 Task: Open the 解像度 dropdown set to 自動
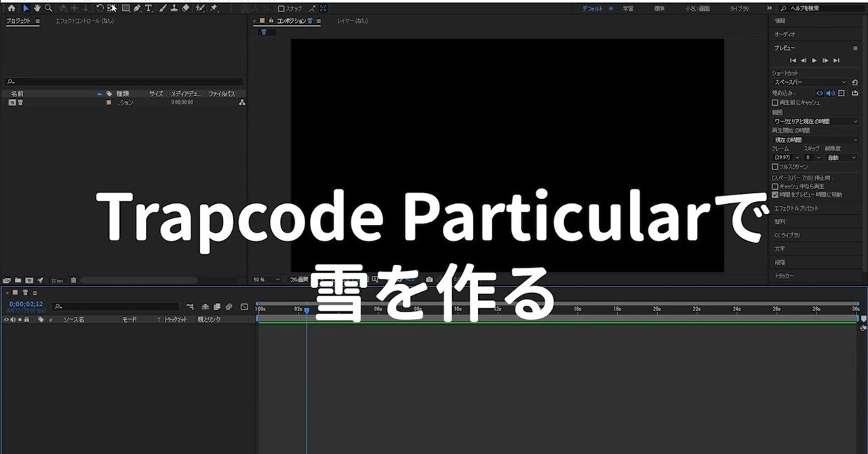click(x=841, y=157)
